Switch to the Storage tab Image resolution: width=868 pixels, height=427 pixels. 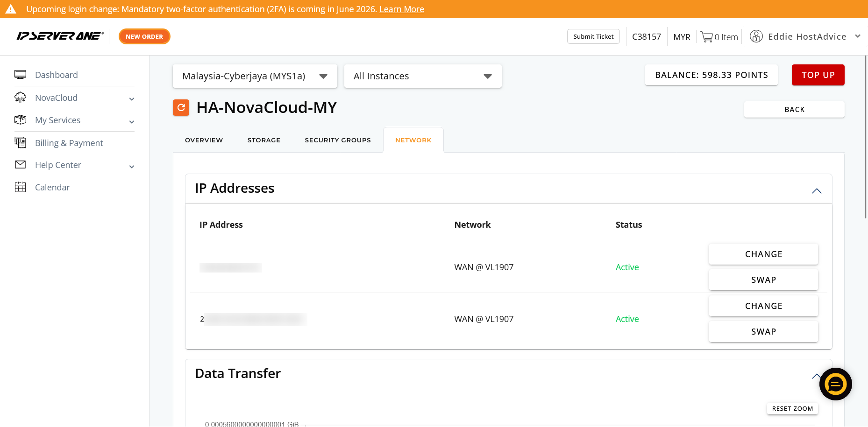pos(264,140)
